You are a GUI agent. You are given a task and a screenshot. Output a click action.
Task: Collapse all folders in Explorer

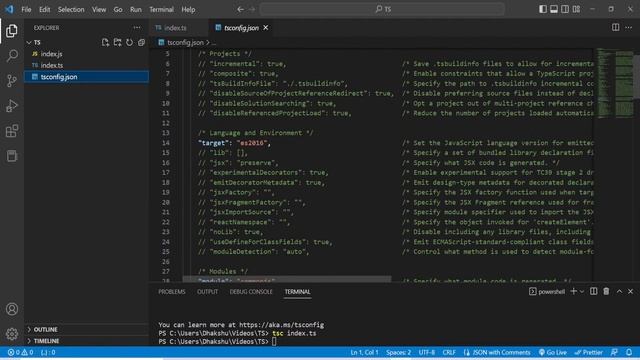(x=141, y=42)
